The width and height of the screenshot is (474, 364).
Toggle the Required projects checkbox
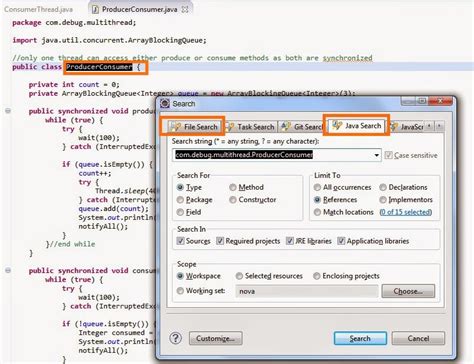pos(220,241)
